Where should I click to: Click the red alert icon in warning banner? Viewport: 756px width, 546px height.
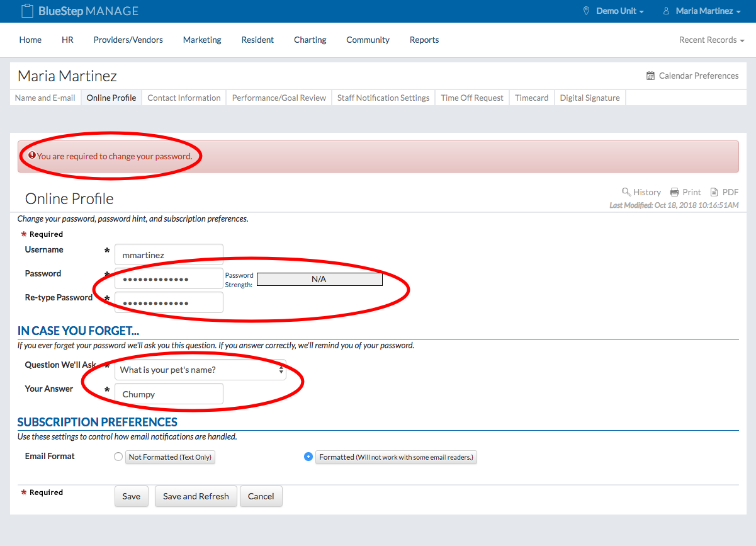(32, 155)
